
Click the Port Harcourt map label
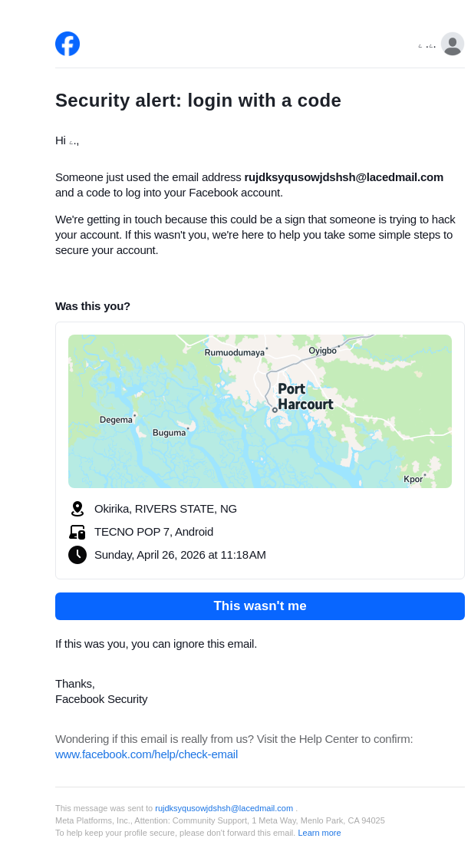pyautogui.click(x=305, y=397)
